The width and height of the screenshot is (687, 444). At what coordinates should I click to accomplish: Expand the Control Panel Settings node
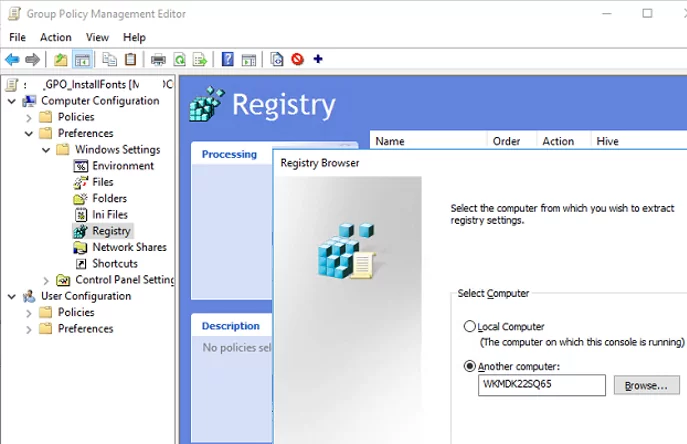tap(46, 281)
